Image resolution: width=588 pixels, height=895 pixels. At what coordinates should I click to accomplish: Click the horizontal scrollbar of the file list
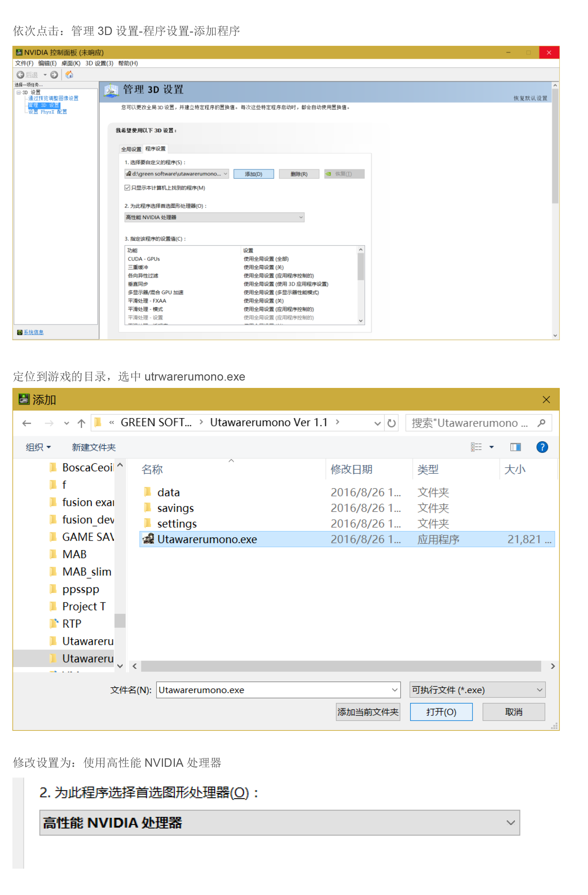[341, 666]
